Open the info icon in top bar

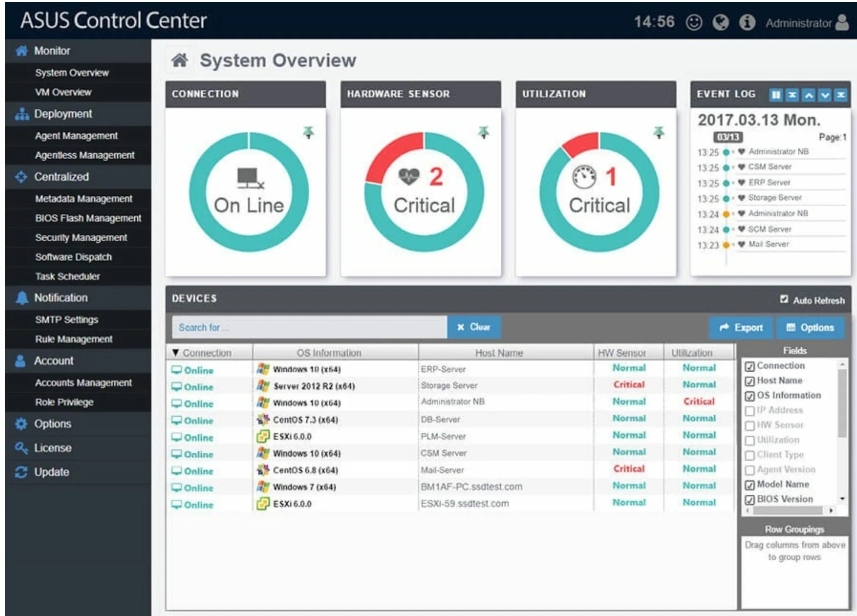(x=747, y=22)
